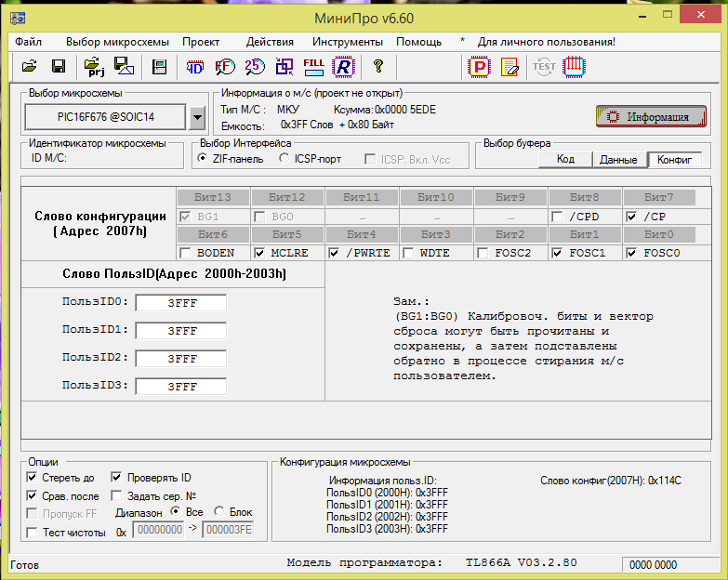
Task: Open the Инструменты menu
Action: [x=348, y=42]
